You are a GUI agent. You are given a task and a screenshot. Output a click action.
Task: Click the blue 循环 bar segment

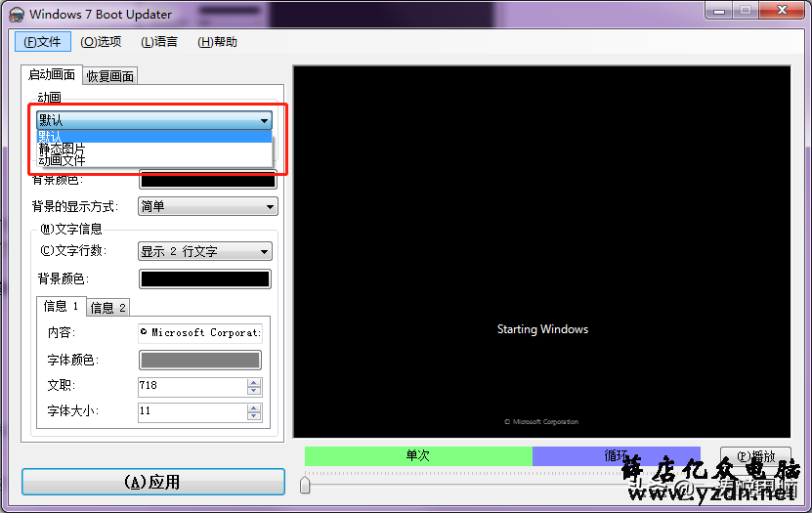(617, 456)
